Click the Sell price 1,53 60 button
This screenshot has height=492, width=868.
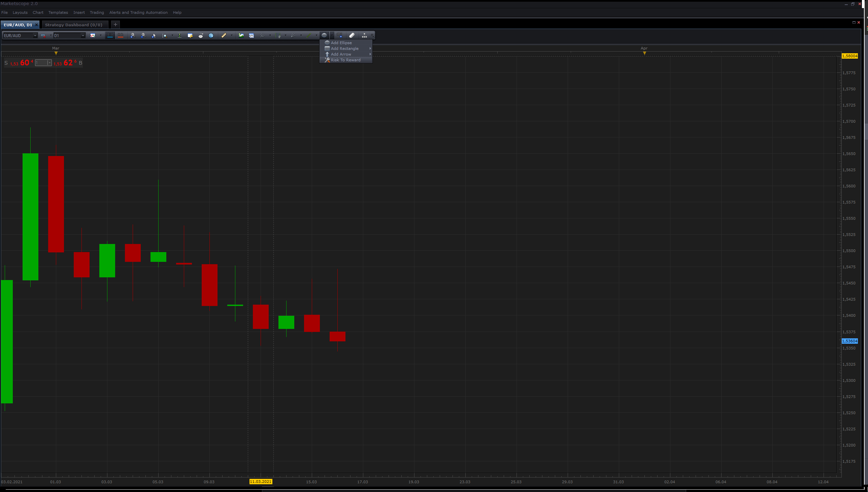click(x=19, y=63)
